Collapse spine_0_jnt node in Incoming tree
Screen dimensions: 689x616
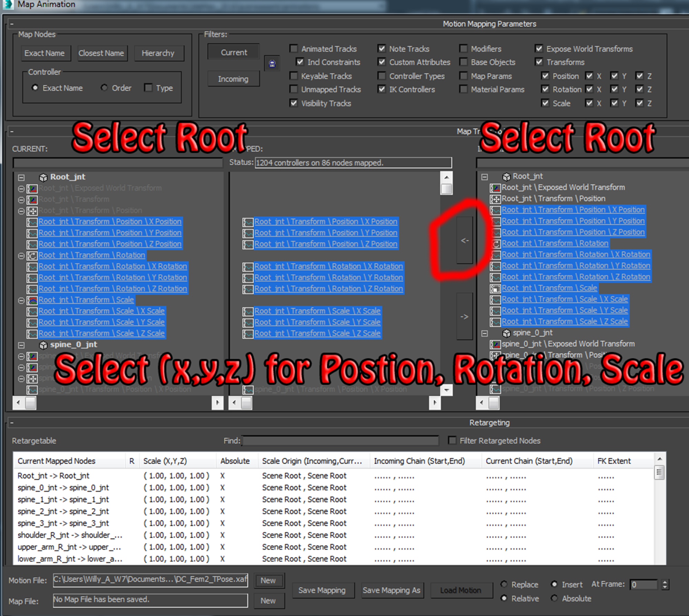[x=484, y=333]
